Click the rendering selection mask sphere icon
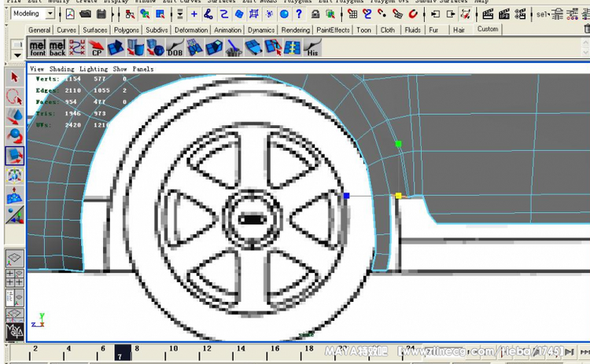The width and height of the screenshot is (590, 364). pos(285,14)
